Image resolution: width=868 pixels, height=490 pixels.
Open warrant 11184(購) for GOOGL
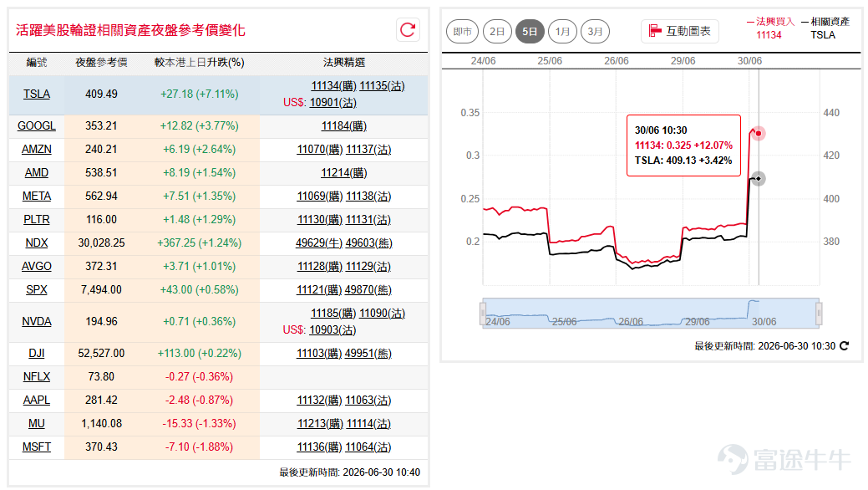343,125
